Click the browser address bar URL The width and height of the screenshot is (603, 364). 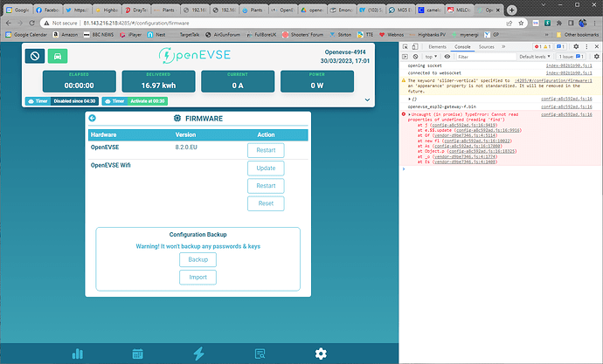[136, 23]
